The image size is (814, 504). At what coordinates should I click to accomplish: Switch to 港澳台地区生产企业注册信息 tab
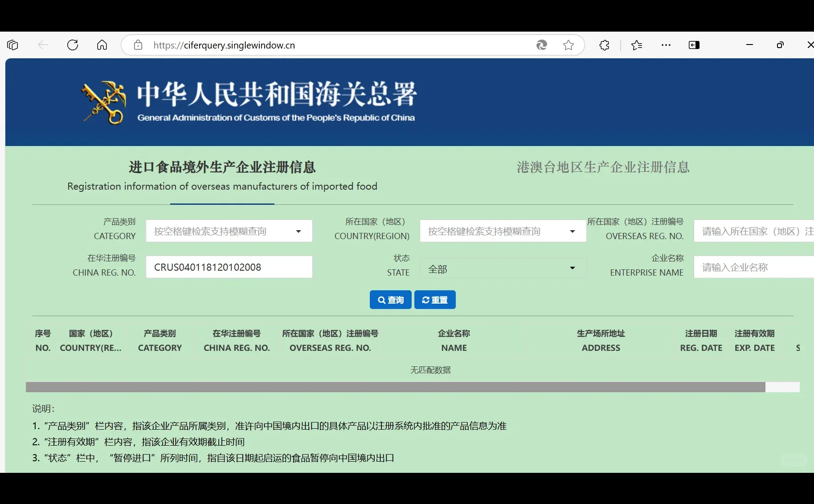tap(603, 167)
